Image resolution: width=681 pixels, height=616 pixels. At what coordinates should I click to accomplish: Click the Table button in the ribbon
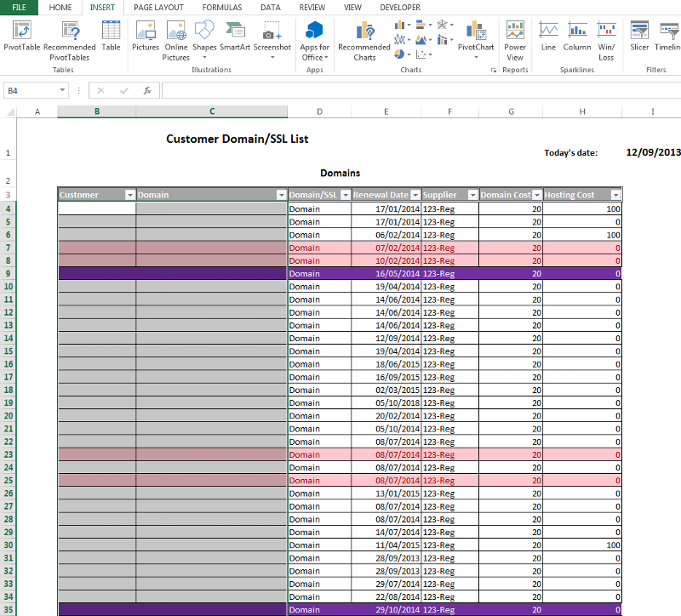[111, 37]
